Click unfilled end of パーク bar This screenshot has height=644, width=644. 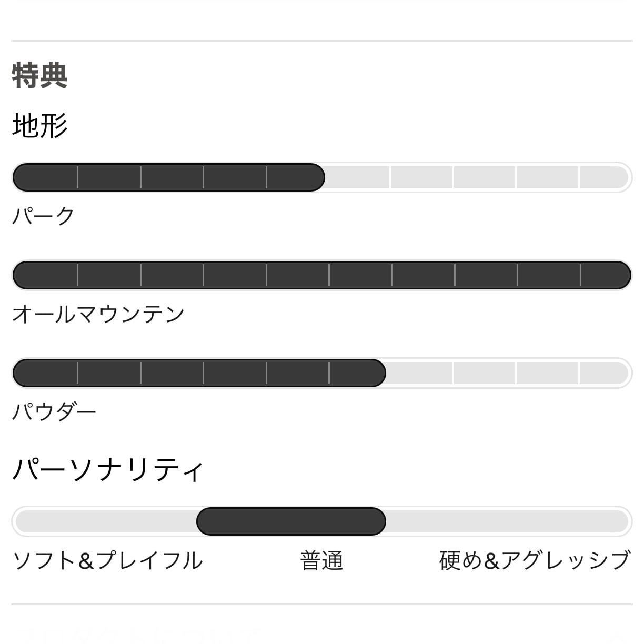[x=604, y=177]
